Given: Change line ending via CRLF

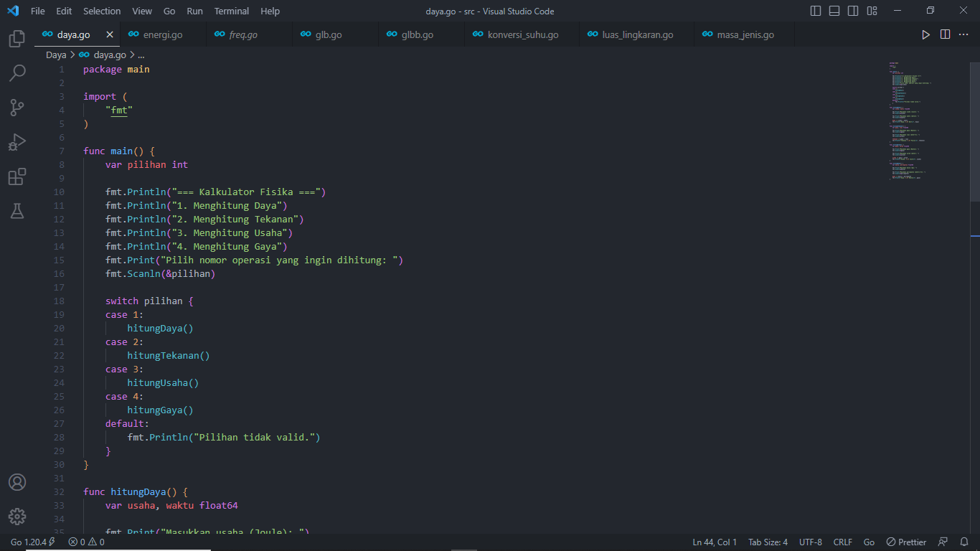Looking at the screenshot, I should click(843, 542).
